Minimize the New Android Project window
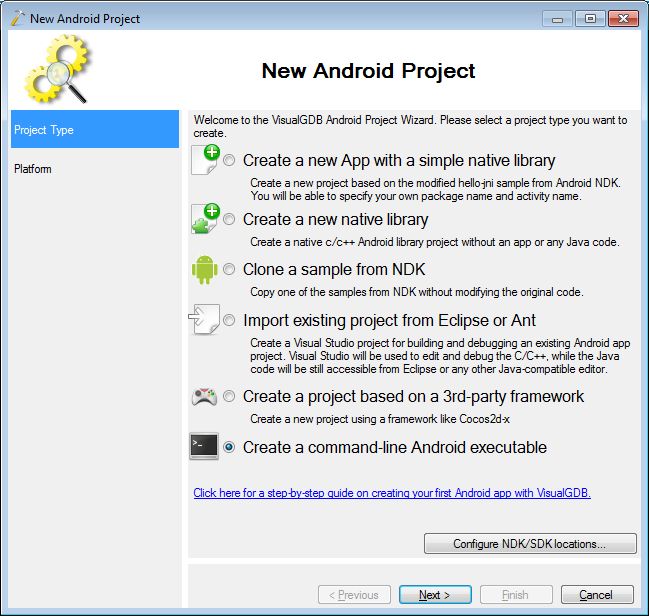Screen dimensions: 649x616 [557, 19]
